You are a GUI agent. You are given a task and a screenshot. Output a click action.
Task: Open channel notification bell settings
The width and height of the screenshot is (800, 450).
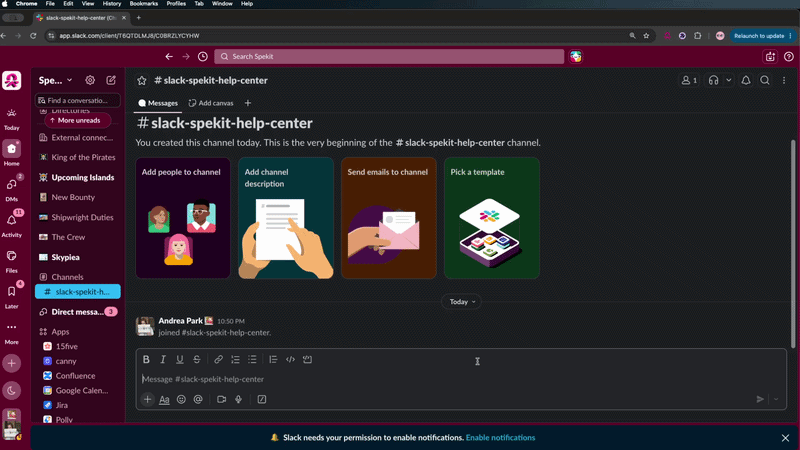click(746, 81)
